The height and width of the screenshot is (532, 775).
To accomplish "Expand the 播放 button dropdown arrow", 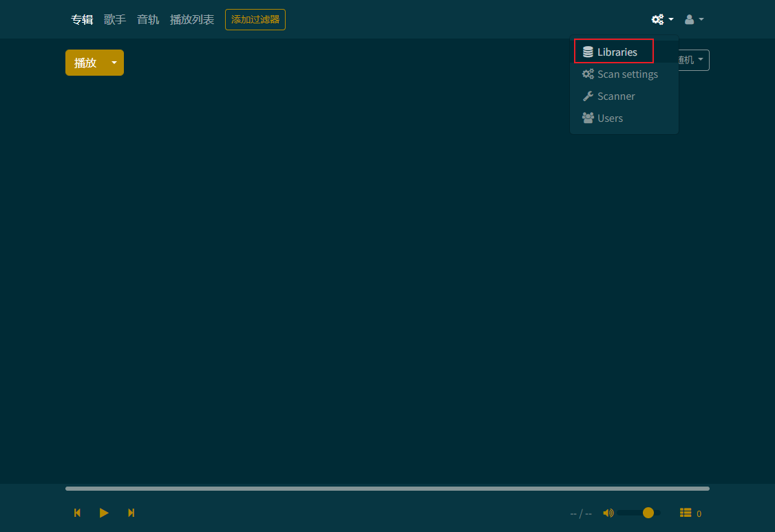I will point(114,63).
